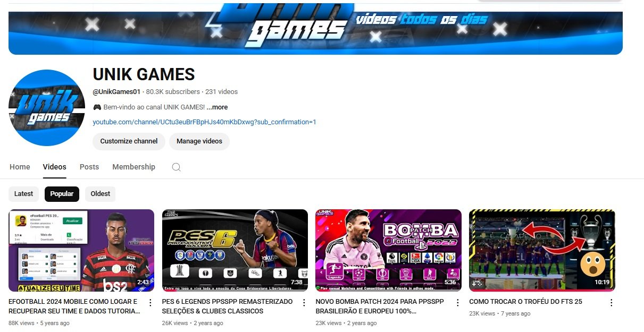Image resolution: width=644 pixels, height=332 pixels.
Task: Open options menu for NOVO BOMBA PATCH video
Action: pyautogui.click(x=457, y=302)
